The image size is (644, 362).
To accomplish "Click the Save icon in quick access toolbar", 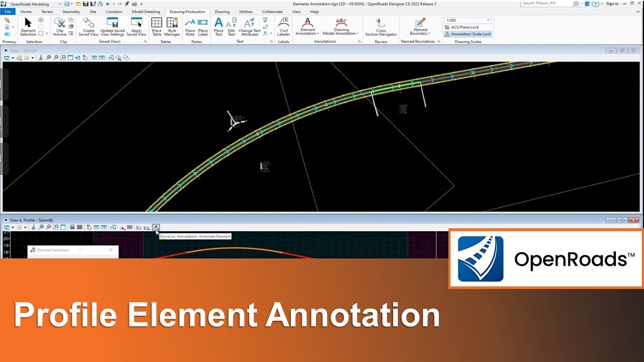I will pyautogui.click(x=86, y=4).
